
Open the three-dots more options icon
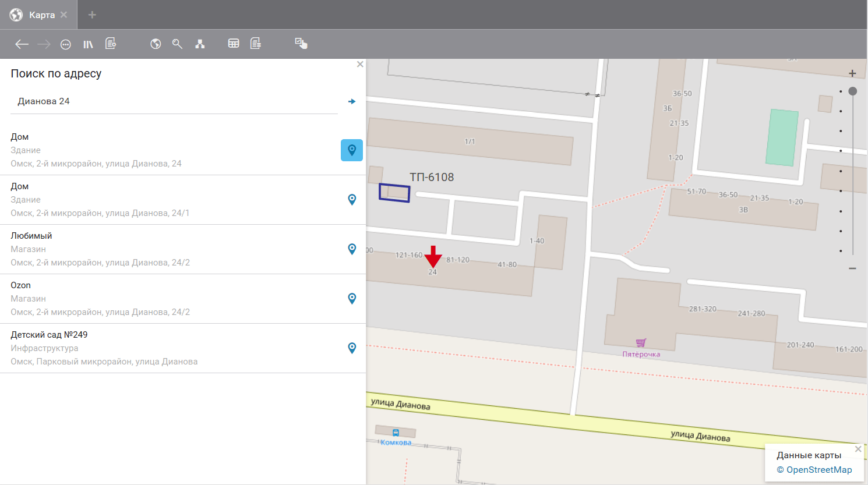(66, 44)
